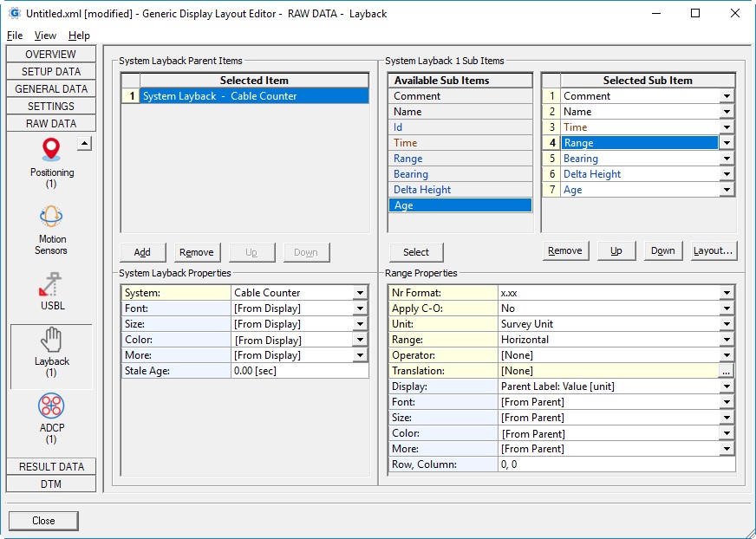Open the Motion Sensors category icon
The image size is (756, 539).
pyautogui.click(x=51, y=218)
